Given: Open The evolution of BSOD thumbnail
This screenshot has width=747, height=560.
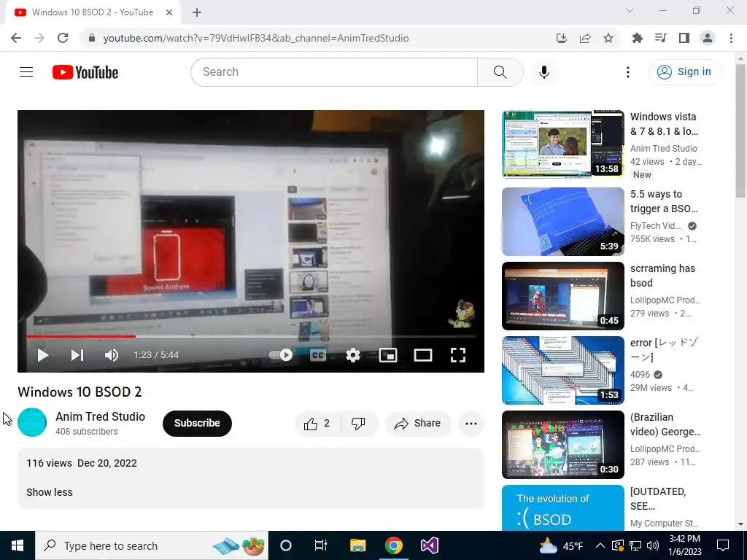Looking at the screenshot, I should tap(562, 507).
